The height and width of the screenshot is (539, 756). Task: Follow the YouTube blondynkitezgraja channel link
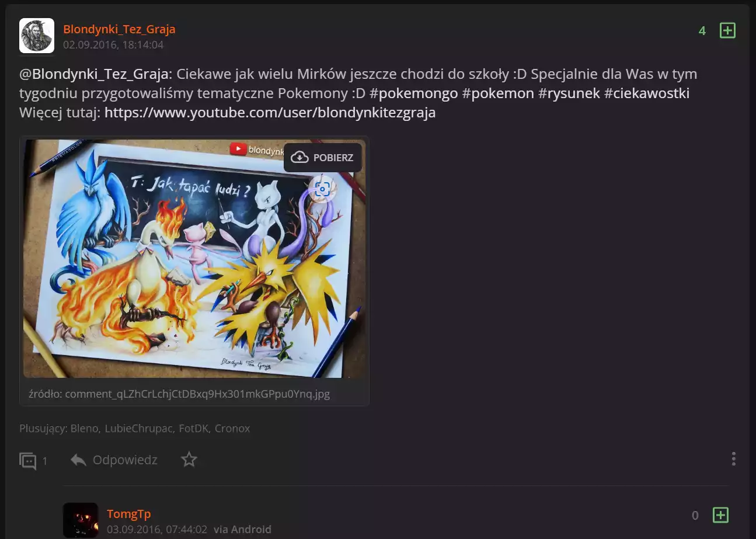pyautogui.click(x=270, y=113)
